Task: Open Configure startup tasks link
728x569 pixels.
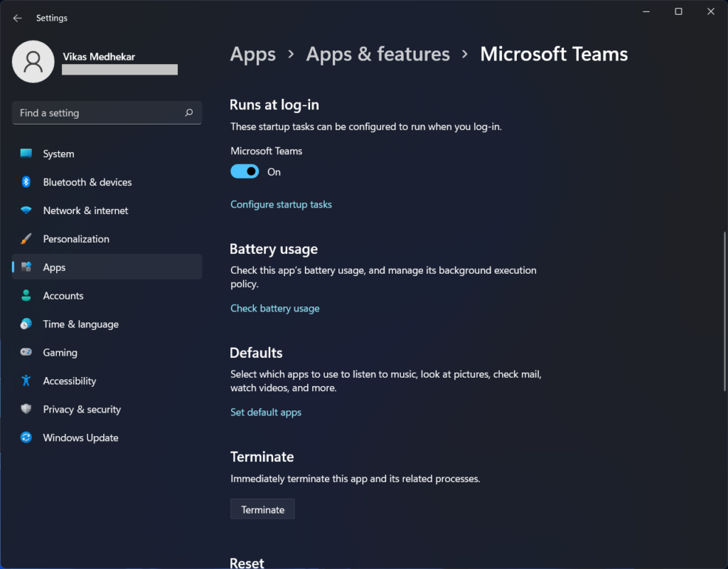Action: (x=281, y=204)
